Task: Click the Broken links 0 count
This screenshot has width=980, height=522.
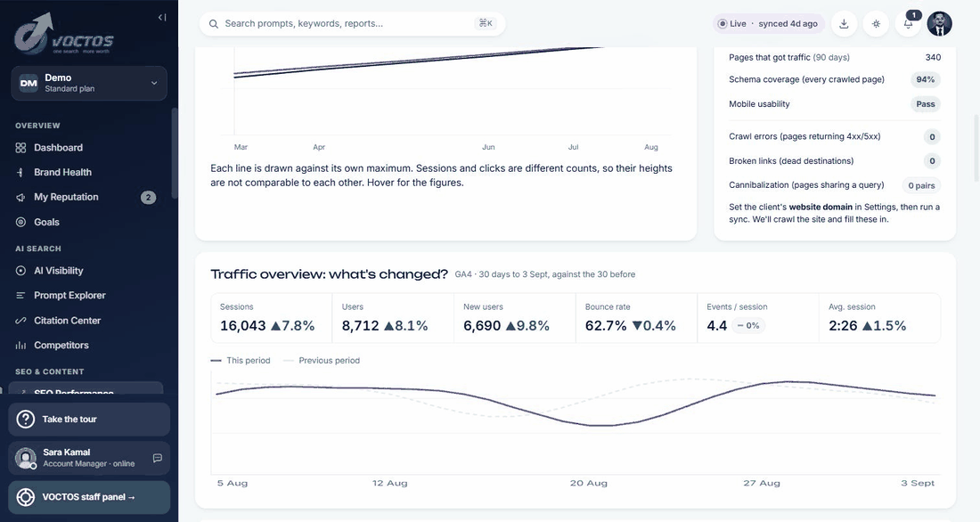Action: point(932,161)
